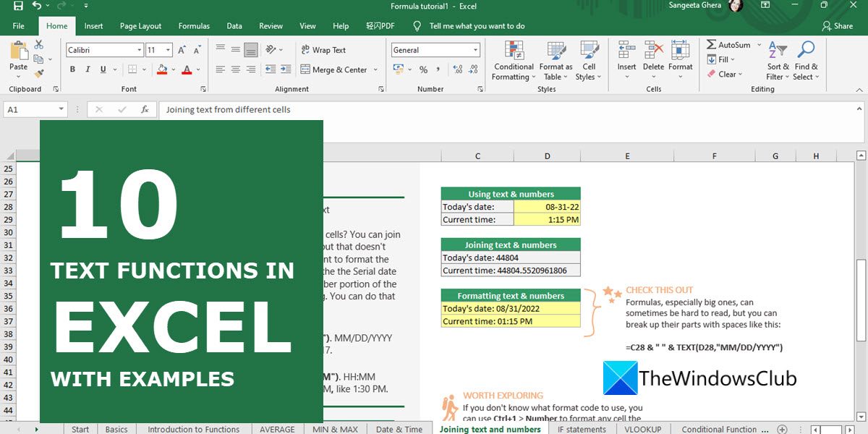The image size is (868, 434).
Task: Open the Date & Time sheet tab
Action: pyautogui.click(x=399, y=428)
